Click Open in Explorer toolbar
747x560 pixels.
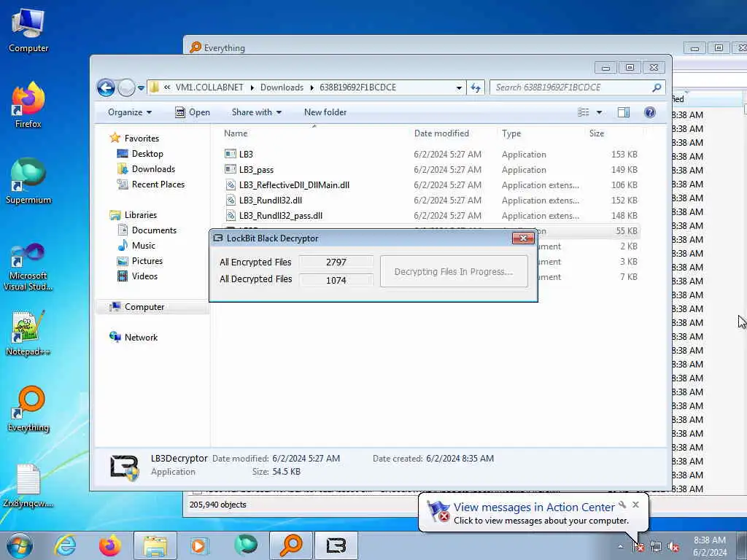point(193,112)
